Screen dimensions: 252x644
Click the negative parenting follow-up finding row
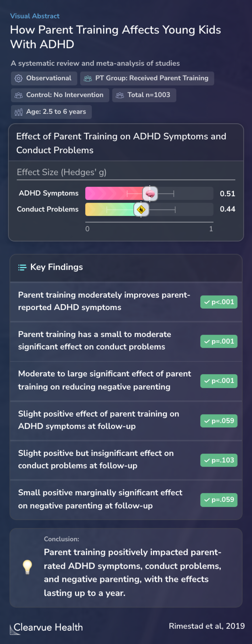point(100,499)
